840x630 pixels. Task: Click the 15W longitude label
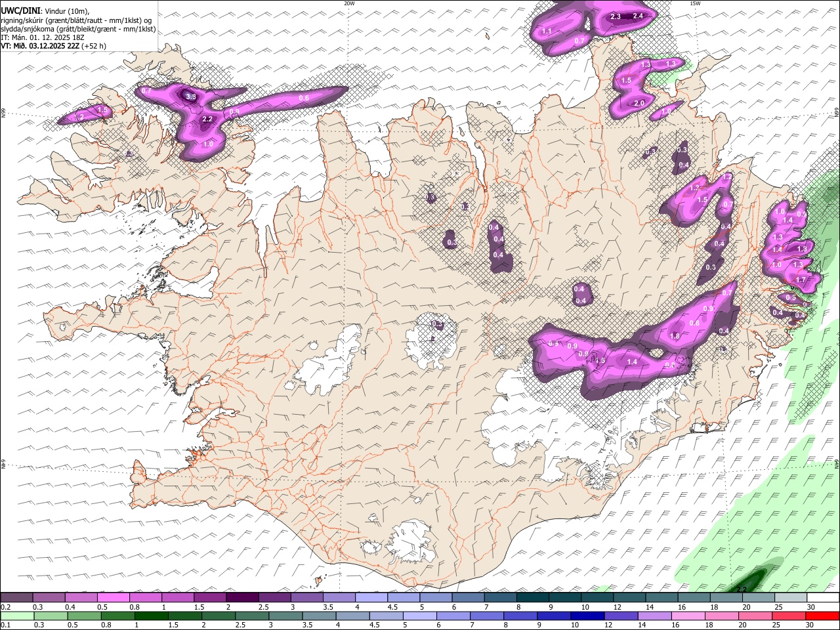coord(695,3)
